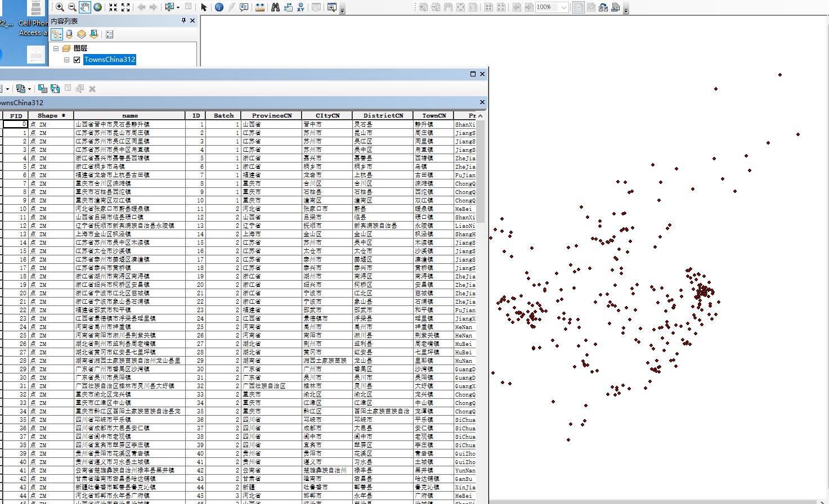Click the ID column header

(196, 116)
